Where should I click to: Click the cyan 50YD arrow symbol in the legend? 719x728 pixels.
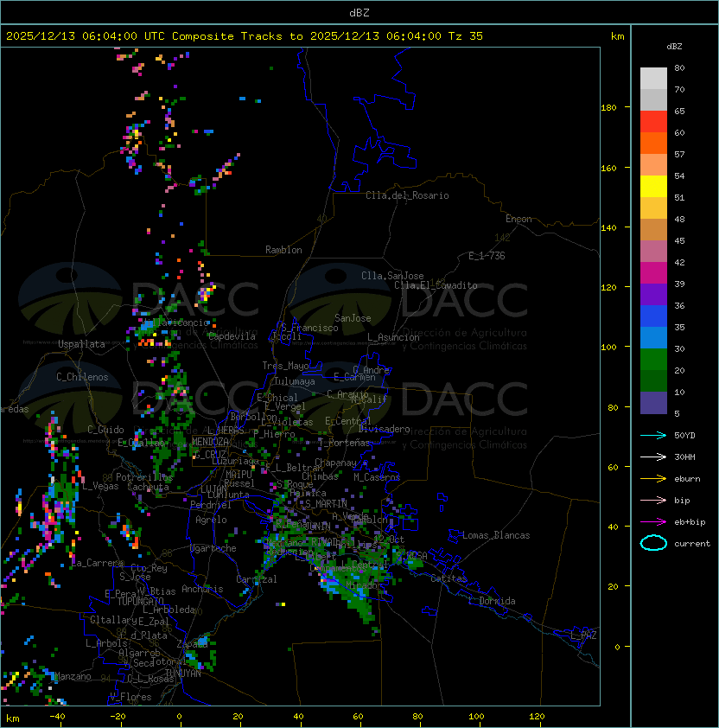click(653, 436)
